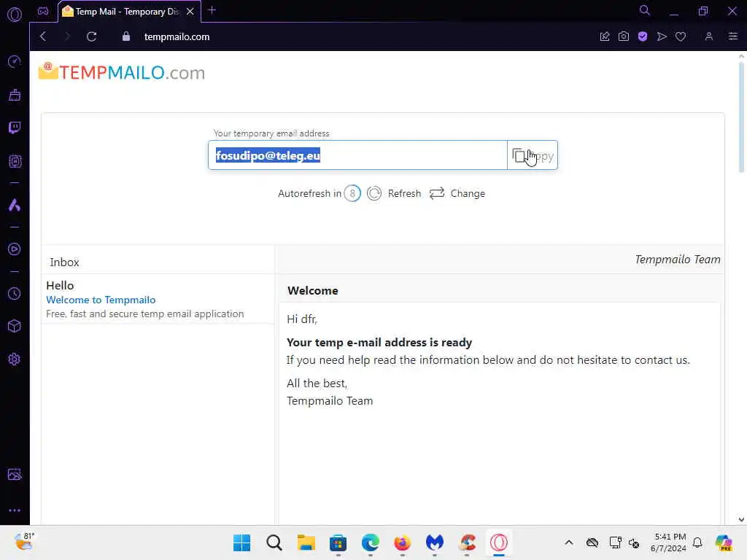Copy the temporary email address
This screenshot has width=747, height=560.
tap(532, 155)
